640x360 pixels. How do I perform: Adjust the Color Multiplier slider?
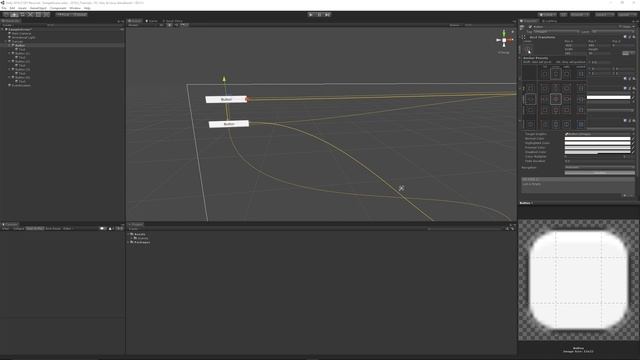coord(594,157)
